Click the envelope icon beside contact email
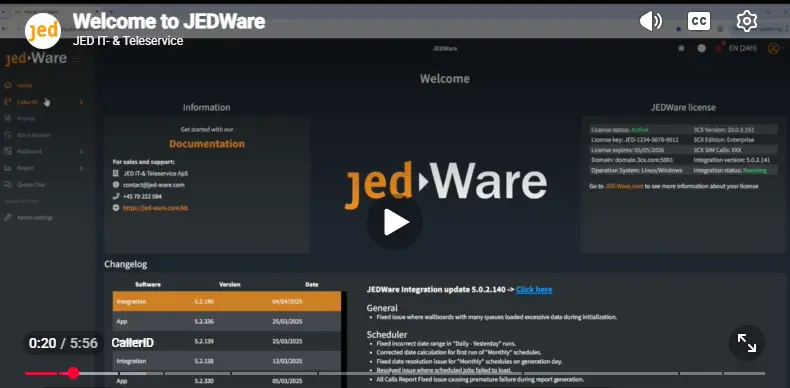This screenshot has width=790, height=388. coord(116,185)
